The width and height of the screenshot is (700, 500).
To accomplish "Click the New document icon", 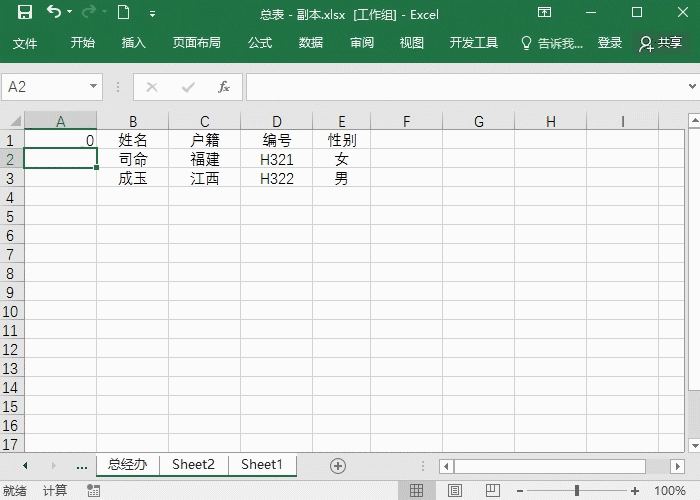I will [x=124, y=12].
